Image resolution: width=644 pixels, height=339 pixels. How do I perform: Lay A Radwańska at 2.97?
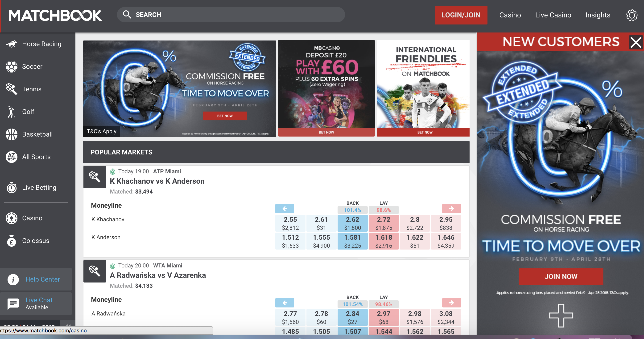pos(384,318)
